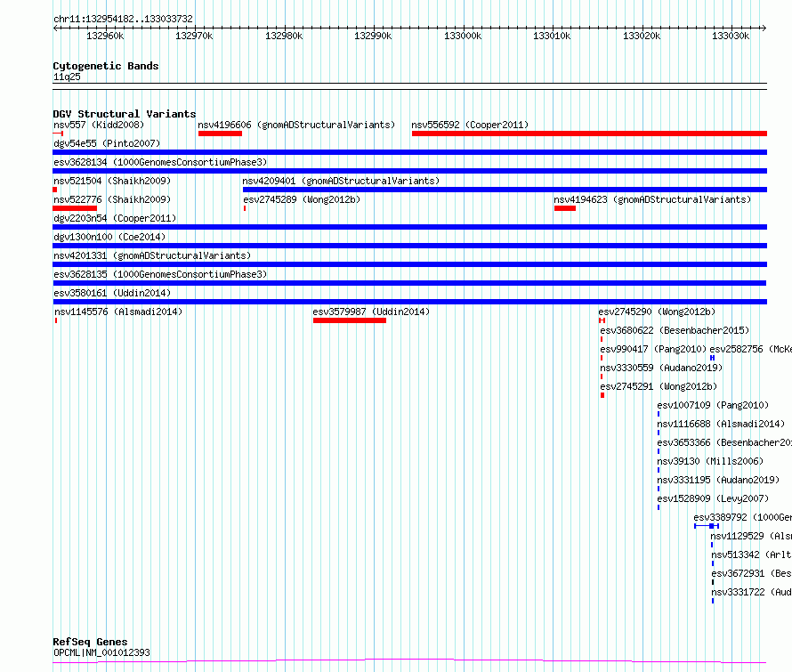Pick the 133010k ruler position label
The height and width of the screenshot is (672, 792).
[552, 36]
